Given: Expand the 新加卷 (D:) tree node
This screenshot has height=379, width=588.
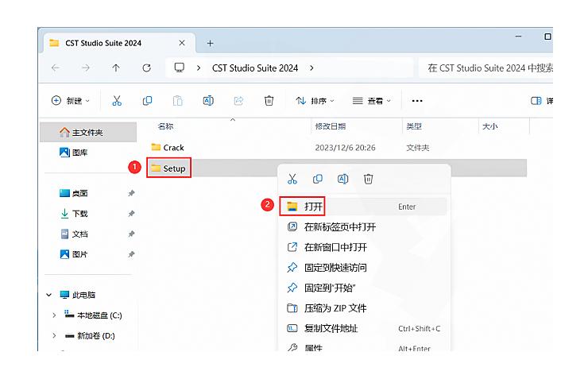Looking at the screenshot, I should [54, 335].
